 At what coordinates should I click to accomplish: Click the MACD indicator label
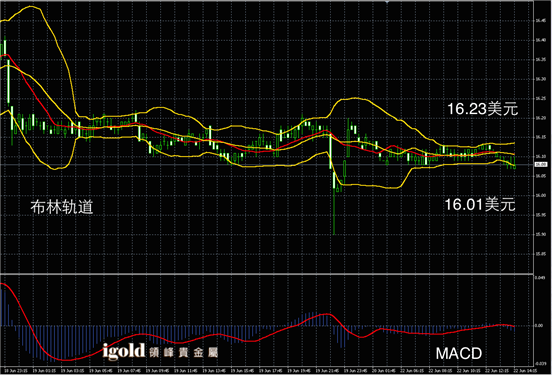pos(459,354)
